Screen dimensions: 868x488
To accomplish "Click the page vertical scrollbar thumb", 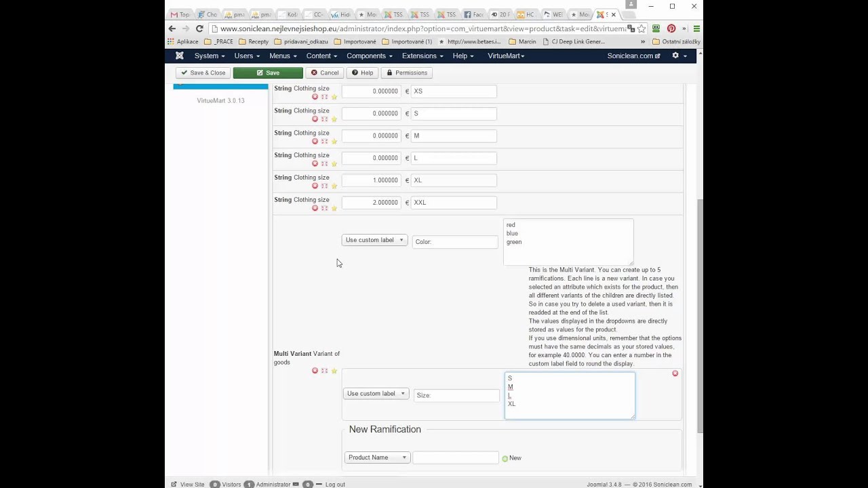I will (x=700, y=317).
